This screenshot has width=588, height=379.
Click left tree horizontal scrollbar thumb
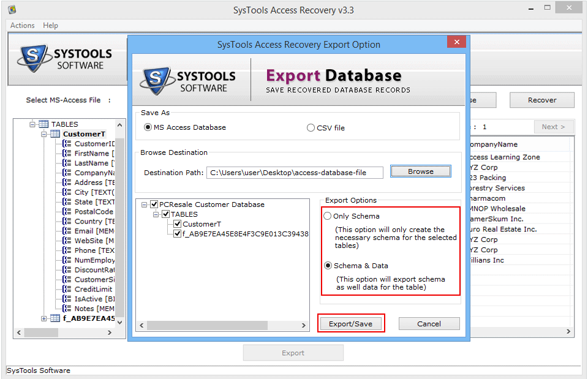[41, 332]
